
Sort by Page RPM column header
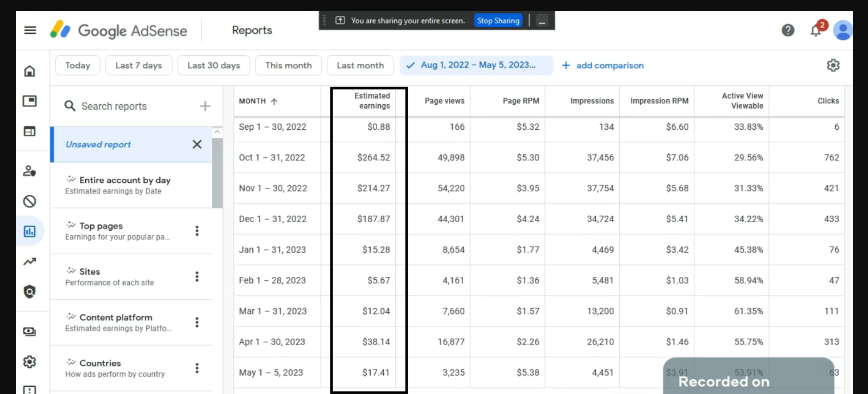(521, 101)
